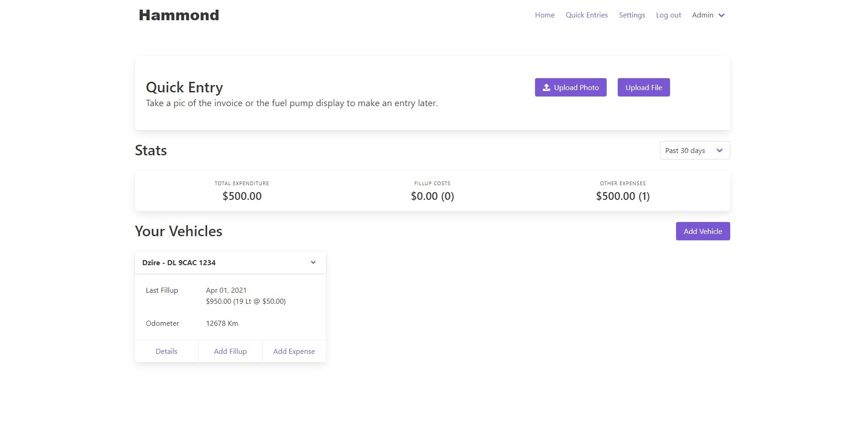Click the chevron on the Dzire vehicle card
The image size is (868, 426).
313,262
